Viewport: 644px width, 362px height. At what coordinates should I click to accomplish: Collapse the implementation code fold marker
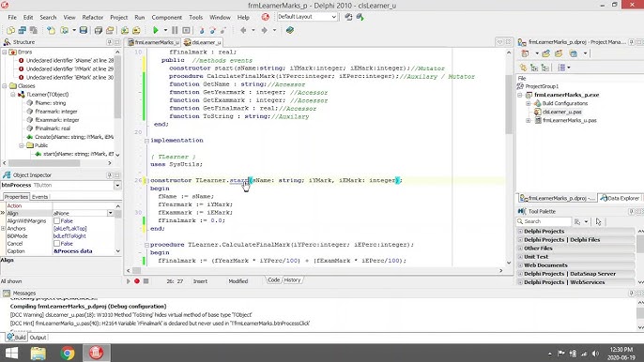point(146,141)
